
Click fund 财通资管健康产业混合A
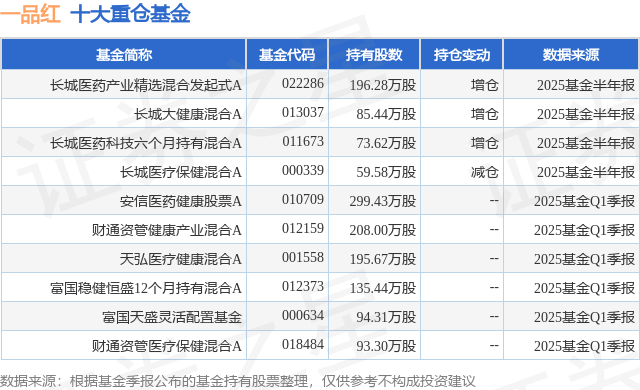click(167, 230)
